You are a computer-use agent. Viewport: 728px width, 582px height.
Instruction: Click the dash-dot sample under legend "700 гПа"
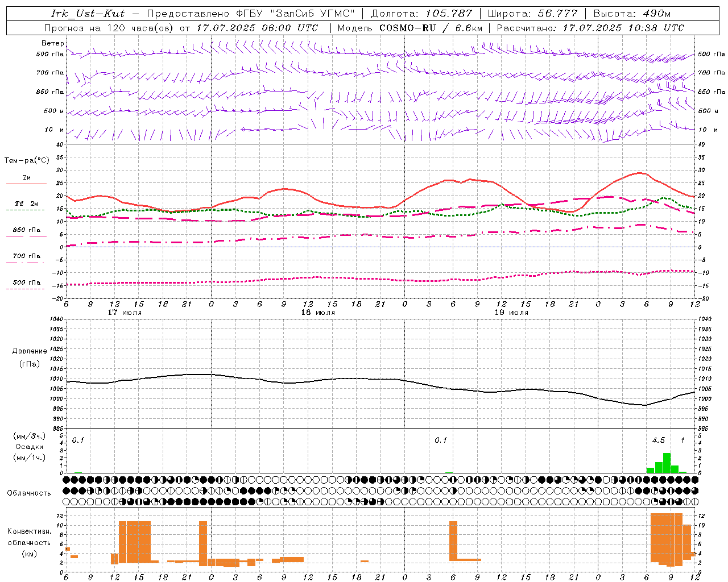(25, 263)
